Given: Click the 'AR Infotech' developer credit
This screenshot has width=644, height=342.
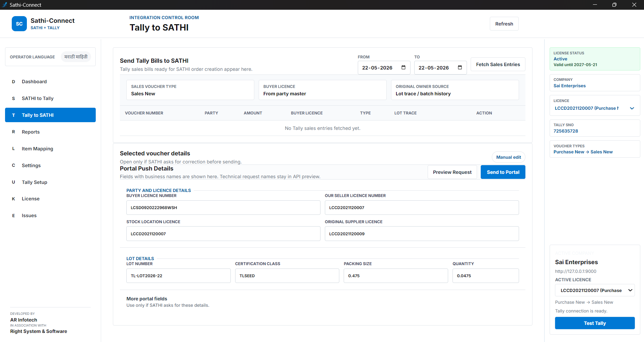Looking at the screenshot, I should 24,320.
